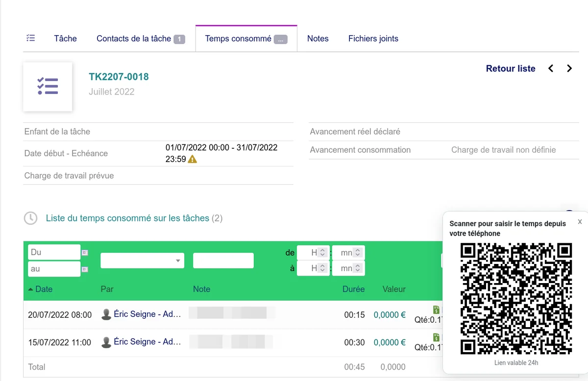Viewport: 588px width, 381px height.
Task: Click into the au date field
Action: click(x=54, y=269)
